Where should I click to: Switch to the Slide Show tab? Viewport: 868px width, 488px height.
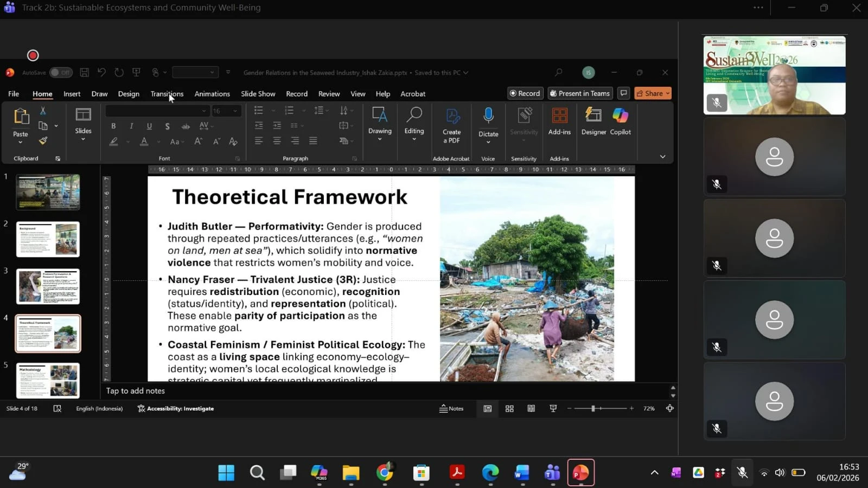coord(258,94)
